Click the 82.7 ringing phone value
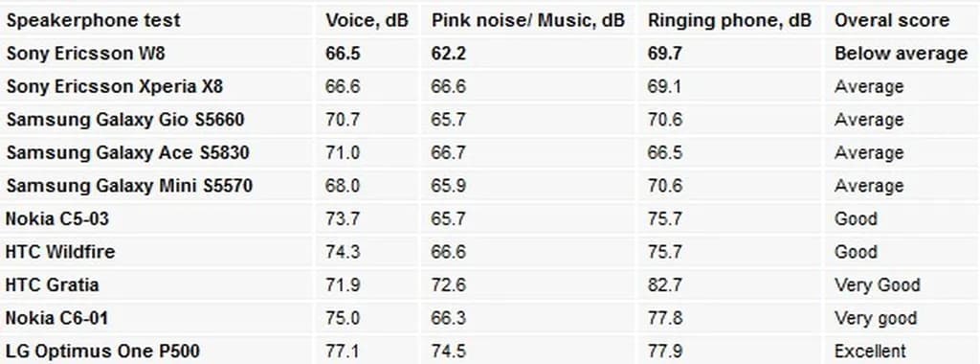 tap(665, 285)
